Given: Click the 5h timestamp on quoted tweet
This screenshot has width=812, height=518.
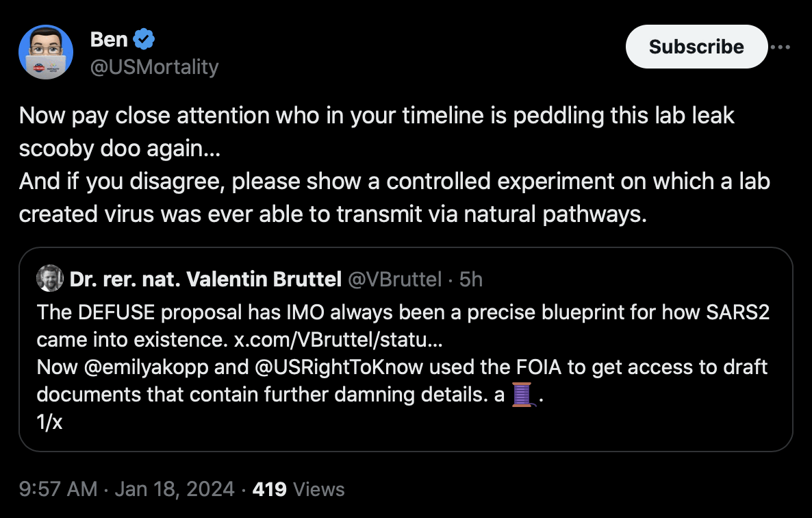Looking at the screenshot, I should 471,280.
